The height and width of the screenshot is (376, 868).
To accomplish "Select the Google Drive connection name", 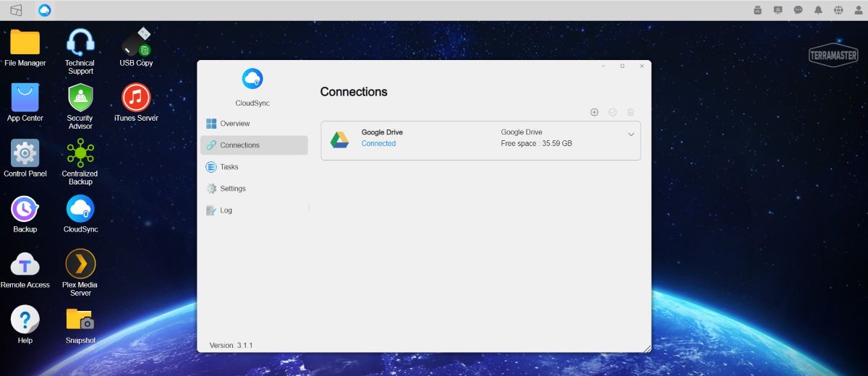I will point(382,132).
